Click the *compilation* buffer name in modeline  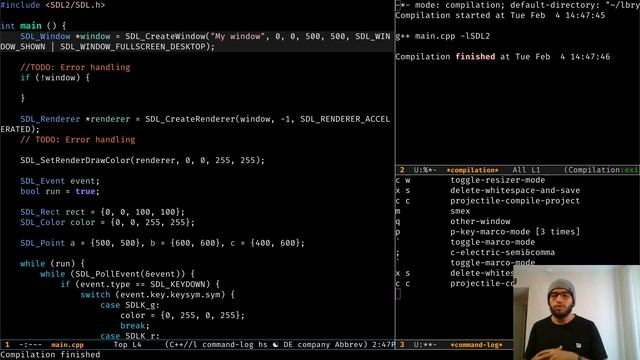pyautogui.click(x=472, y=170)
